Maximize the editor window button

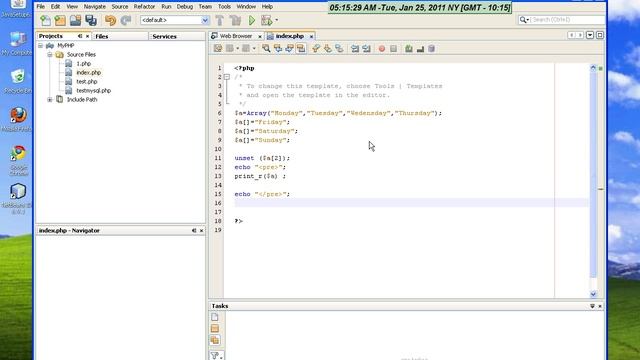click(x=600, y=35)
